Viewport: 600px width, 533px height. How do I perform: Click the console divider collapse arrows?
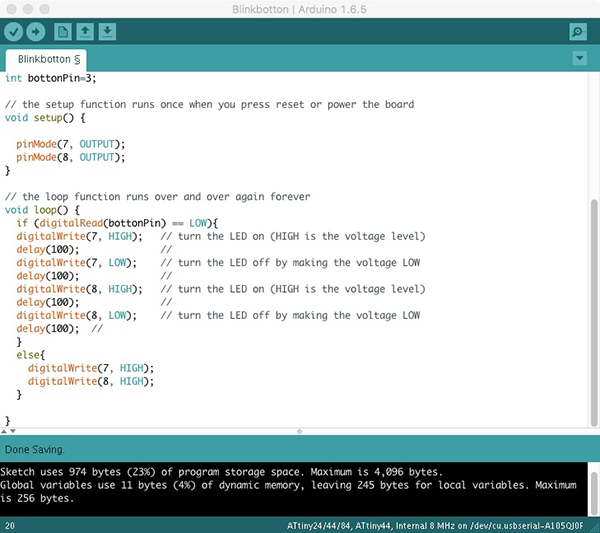tap(8, 431)
